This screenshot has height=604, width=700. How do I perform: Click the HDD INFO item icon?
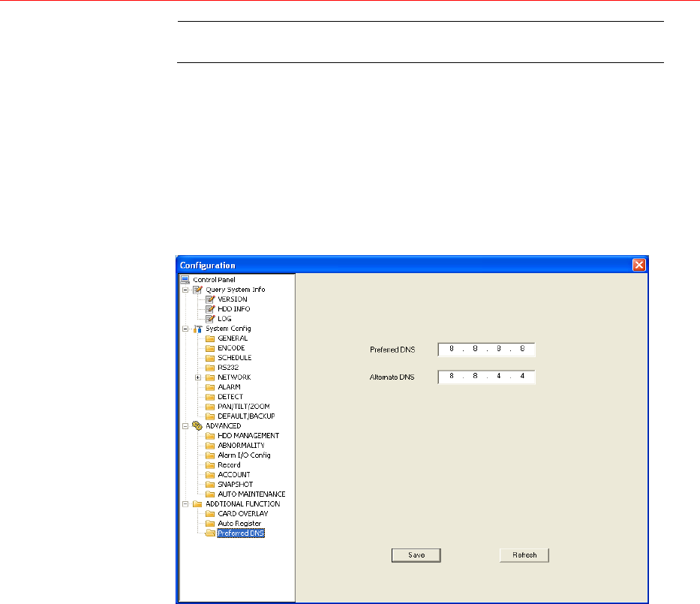[x=210, y=309]
